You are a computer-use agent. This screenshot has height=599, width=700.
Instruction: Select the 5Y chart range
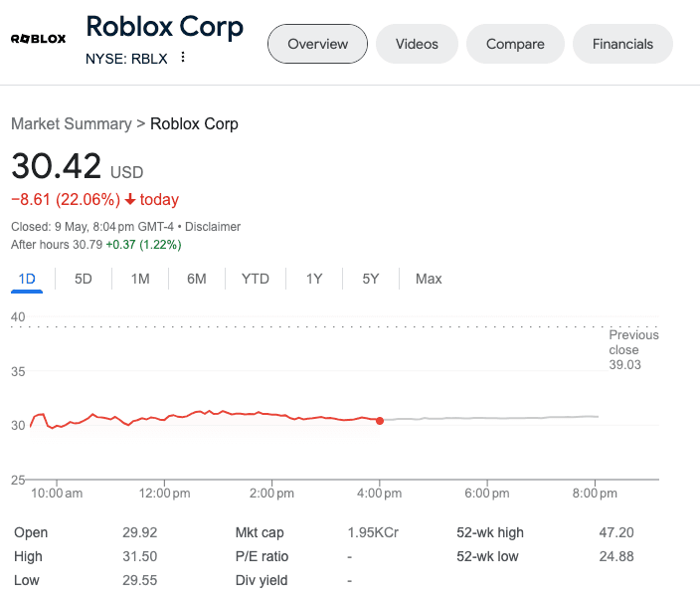[x=371, y=279]
